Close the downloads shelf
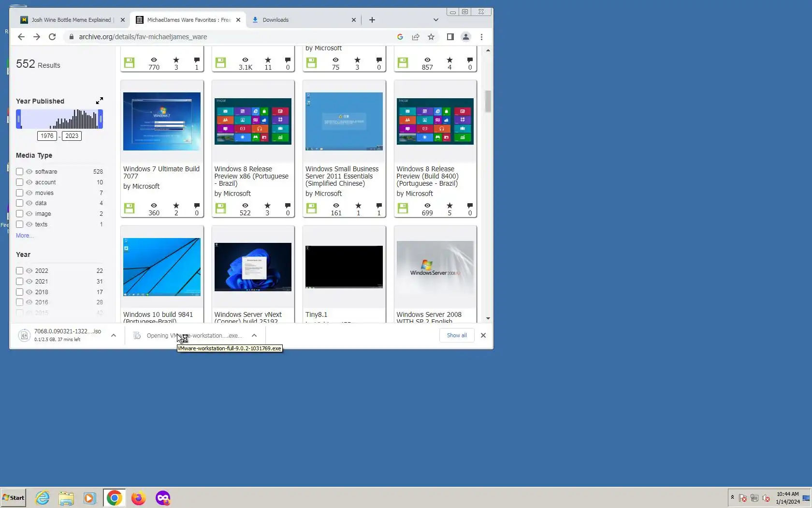 (x=483, y=335)
